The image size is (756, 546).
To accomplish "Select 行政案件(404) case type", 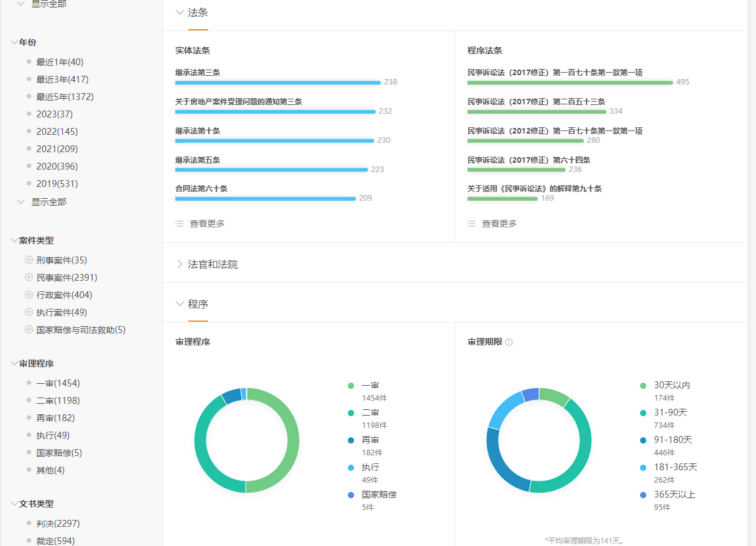I will [x=64, y=295].
